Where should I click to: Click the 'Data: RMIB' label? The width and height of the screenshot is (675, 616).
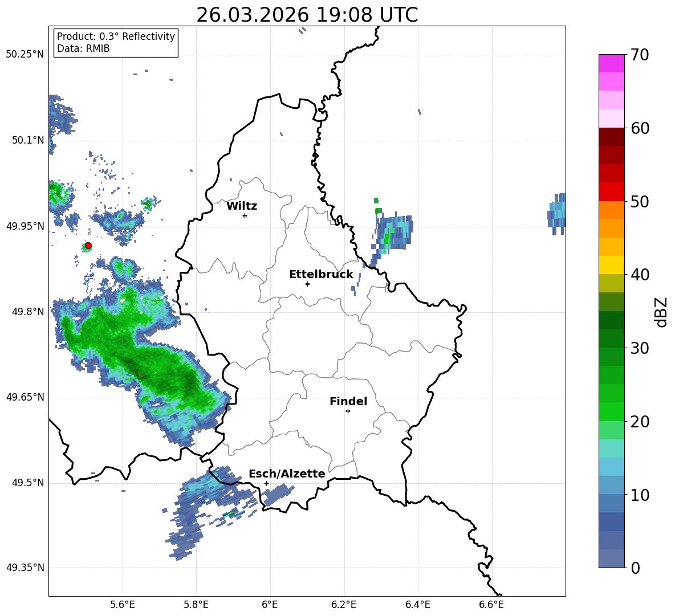pyautogui.click(x=83, y=48)
